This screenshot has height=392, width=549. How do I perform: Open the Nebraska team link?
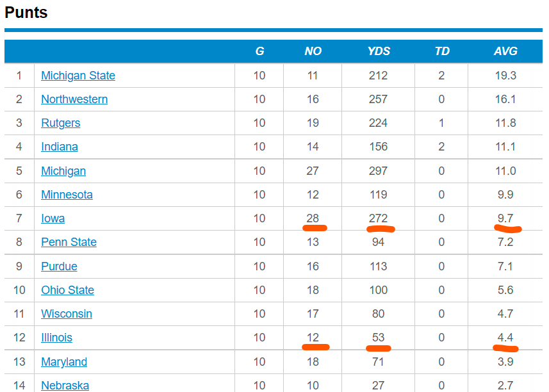65,386
